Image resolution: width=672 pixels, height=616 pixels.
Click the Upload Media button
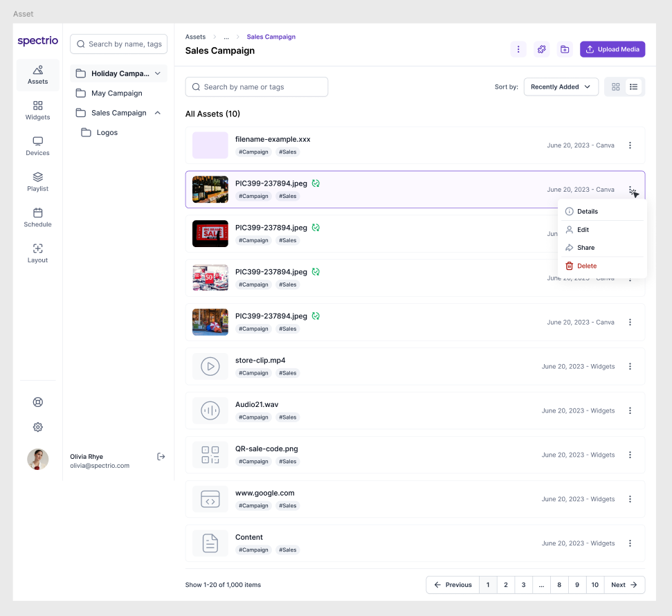[612, 49]
